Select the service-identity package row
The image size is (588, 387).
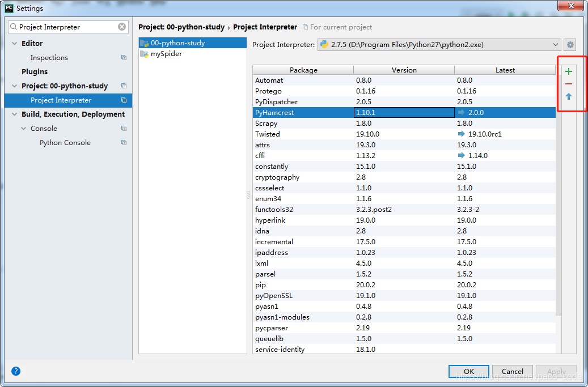point(404,349)
